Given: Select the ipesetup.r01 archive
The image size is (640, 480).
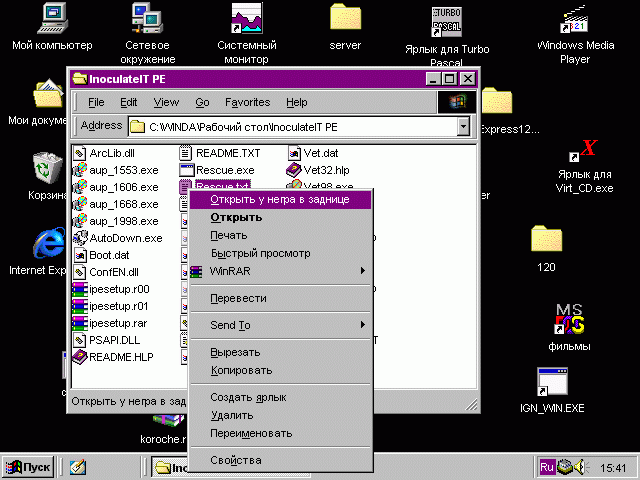Looking at the screenshot, I should tap(110, 306).
